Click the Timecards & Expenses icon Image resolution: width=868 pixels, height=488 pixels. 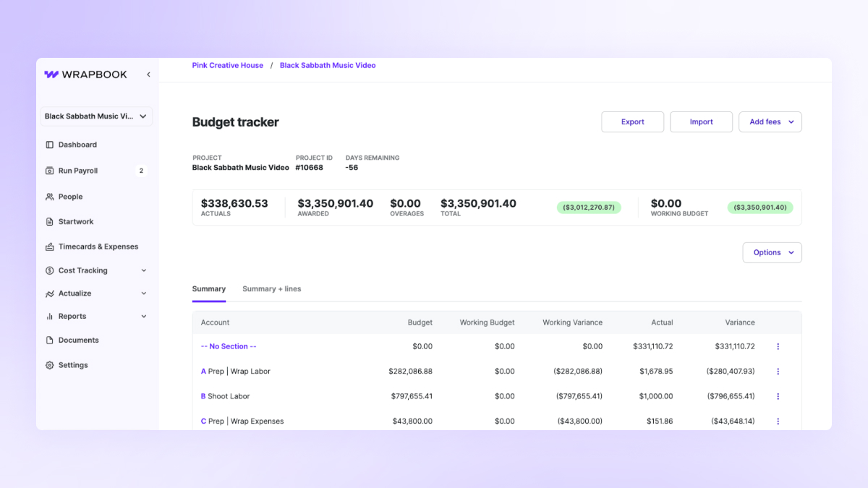(x=50, y=247)
